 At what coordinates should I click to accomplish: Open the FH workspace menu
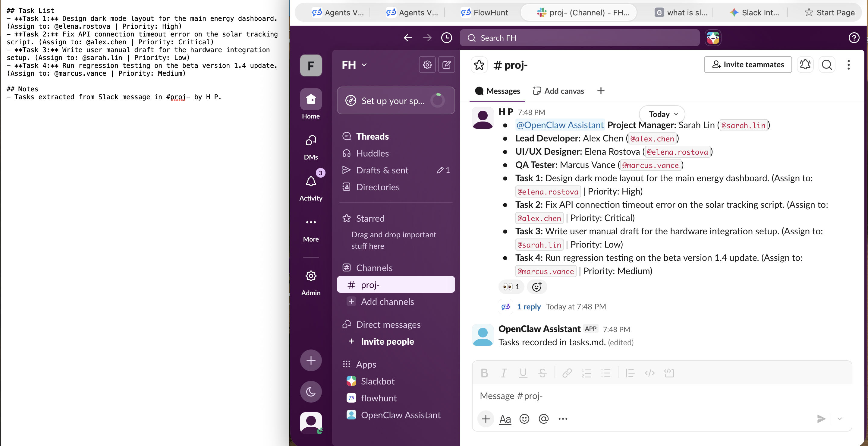click(354, 65)
